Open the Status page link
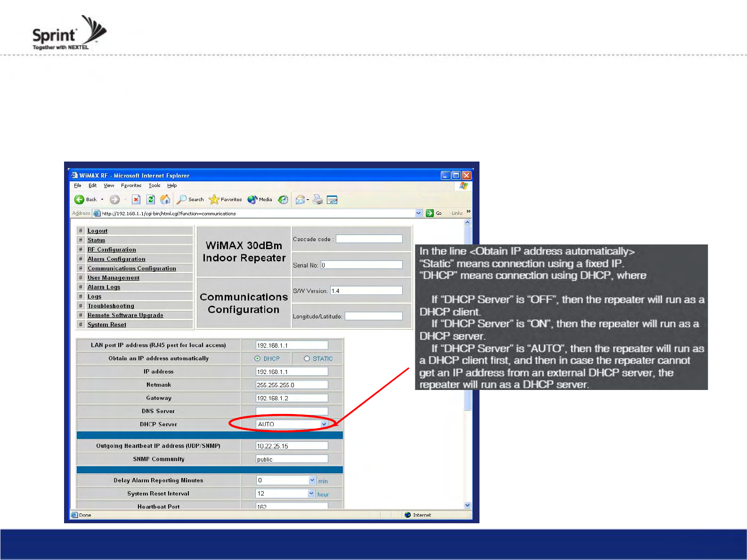This screenshot has height=560, width=747. point(96,240)
